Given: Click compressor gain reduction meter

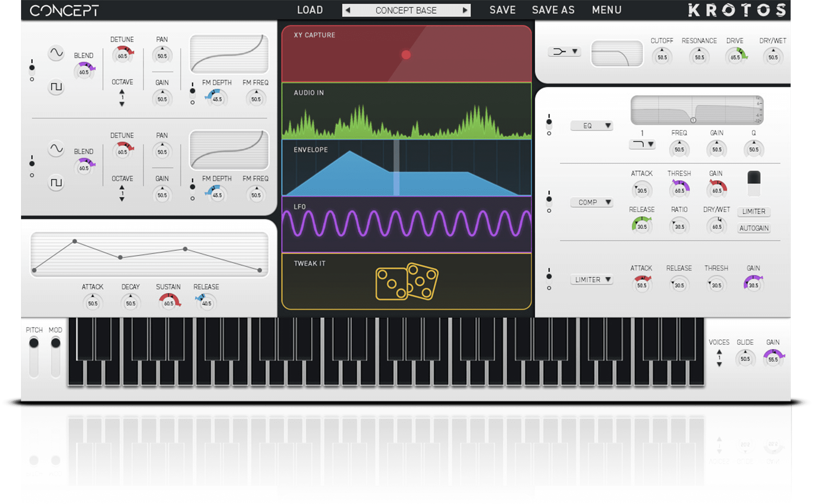Looking at the screenshot, I should (x=754, y=184).
